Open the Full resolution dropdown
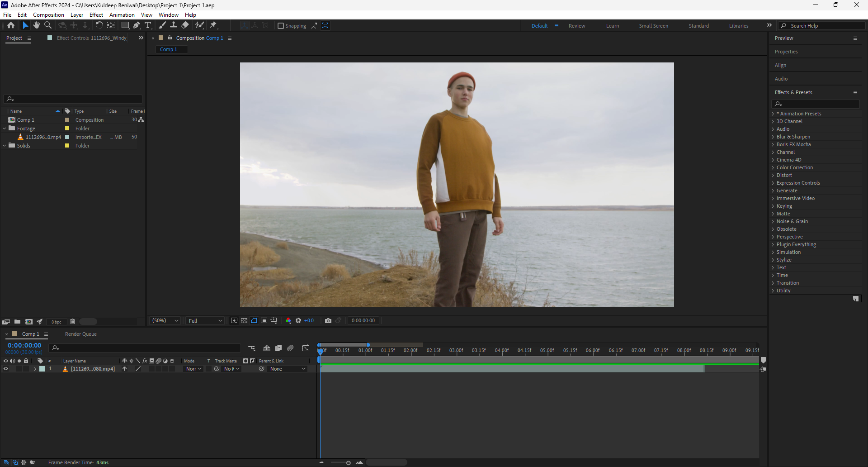This screenshot has width=868, height=467. point(205,321)
